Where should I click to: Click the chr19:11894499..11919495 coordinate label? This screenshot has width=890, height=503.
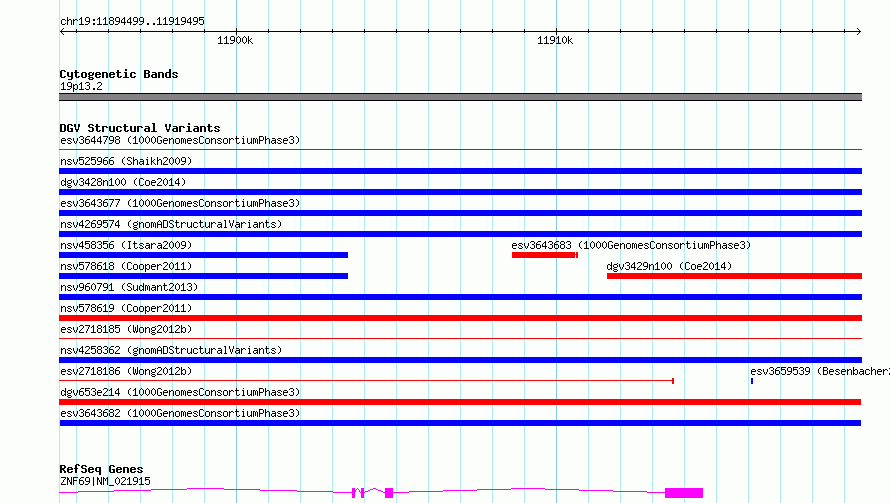[132, 22]
